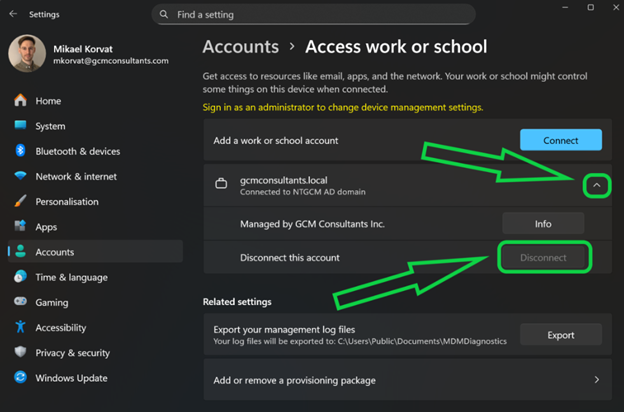This screenshot has height=412, width=624.
Task: Open Accessibility settings
Action: 95,328
